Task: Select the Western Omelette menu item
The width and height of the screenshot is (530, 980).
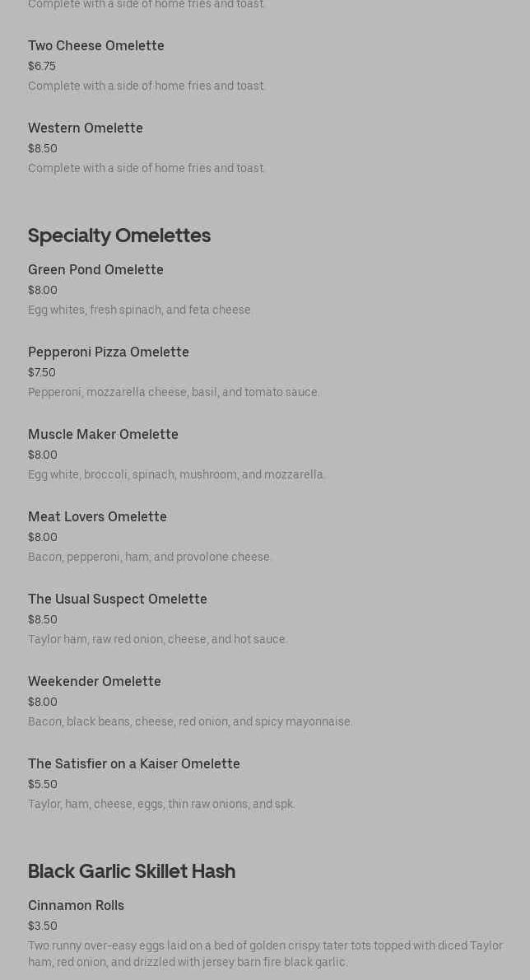Action: click(x=86, y=128)
